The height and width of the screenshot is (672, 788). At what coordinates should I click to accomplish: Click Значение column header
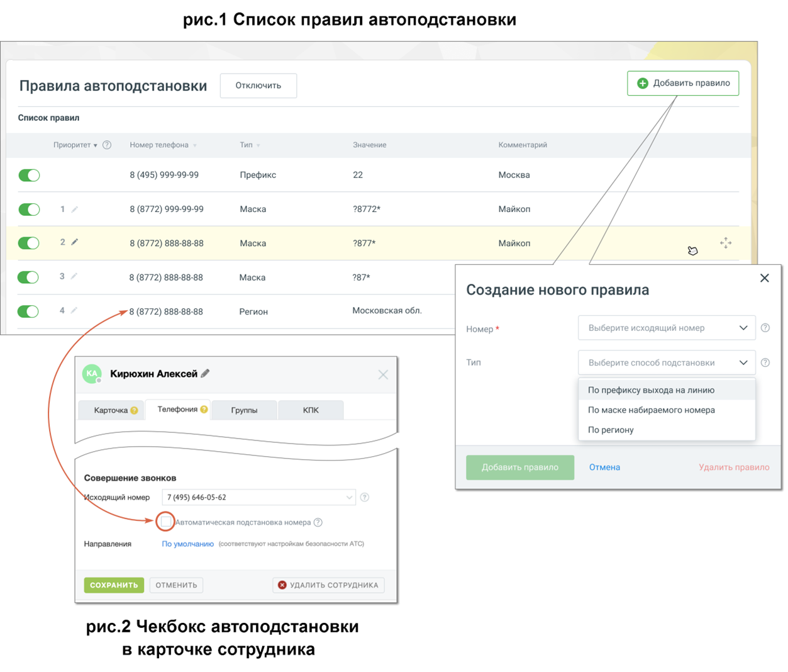[x=370, y=145]
